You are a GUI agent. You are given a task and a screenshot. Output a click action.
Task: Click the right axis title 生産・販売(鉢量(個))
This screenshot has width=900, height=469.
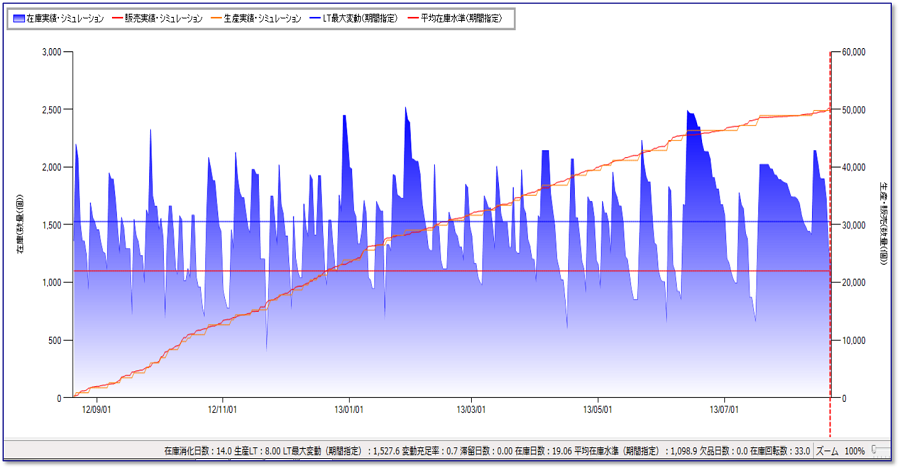click(x=884, y=224)
